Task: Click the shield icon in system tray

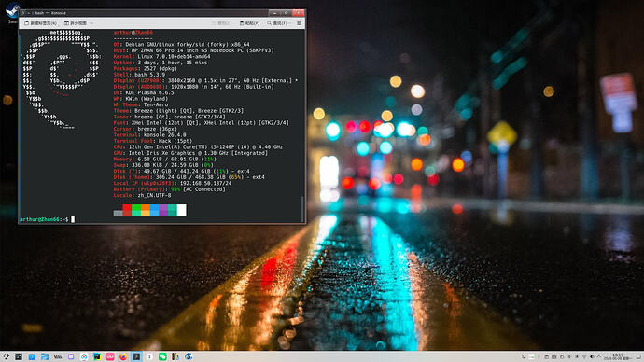Action: 524,356
